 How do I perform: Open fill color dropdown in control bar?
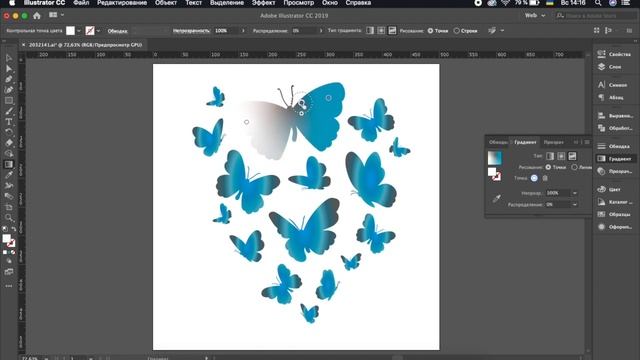(x=79, y=31)
